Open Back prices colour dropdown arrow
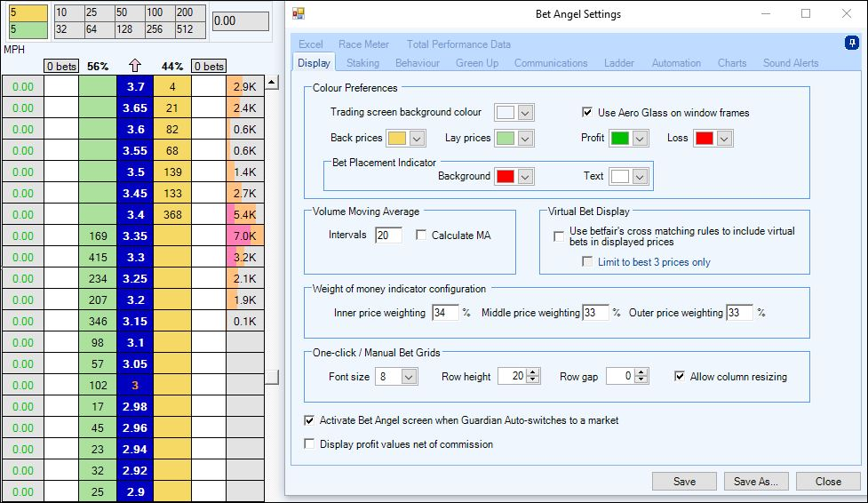Image resolution: width=868 pixels, height=503 pixels. coord(418,138)
